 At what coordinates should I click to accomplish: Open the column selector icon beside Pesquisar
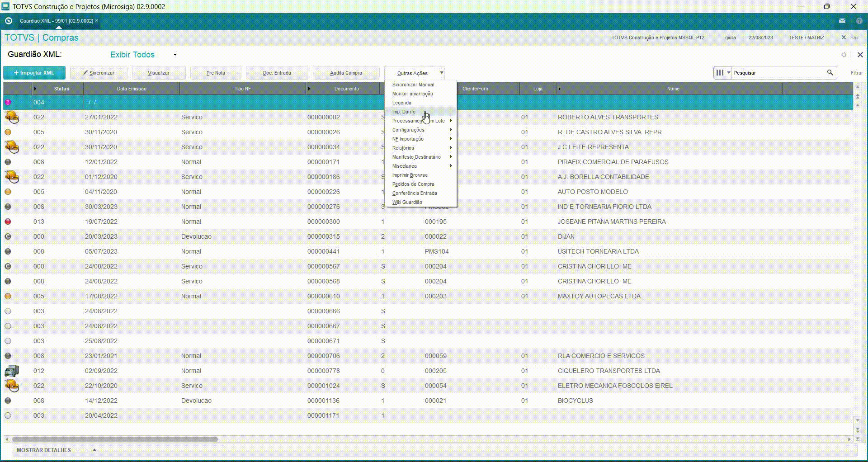[x=722, y=72]
